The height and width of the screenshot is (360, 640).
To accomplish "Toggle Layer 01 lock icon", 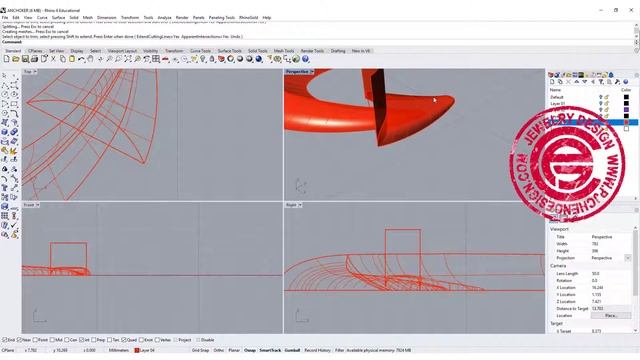I will pos(607,104).
